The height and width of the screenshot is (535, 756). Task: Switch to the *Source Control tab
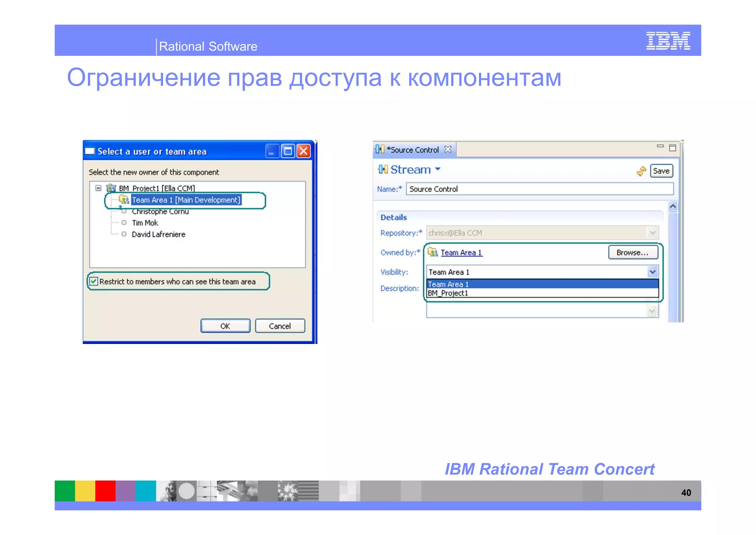pos(413,150)
